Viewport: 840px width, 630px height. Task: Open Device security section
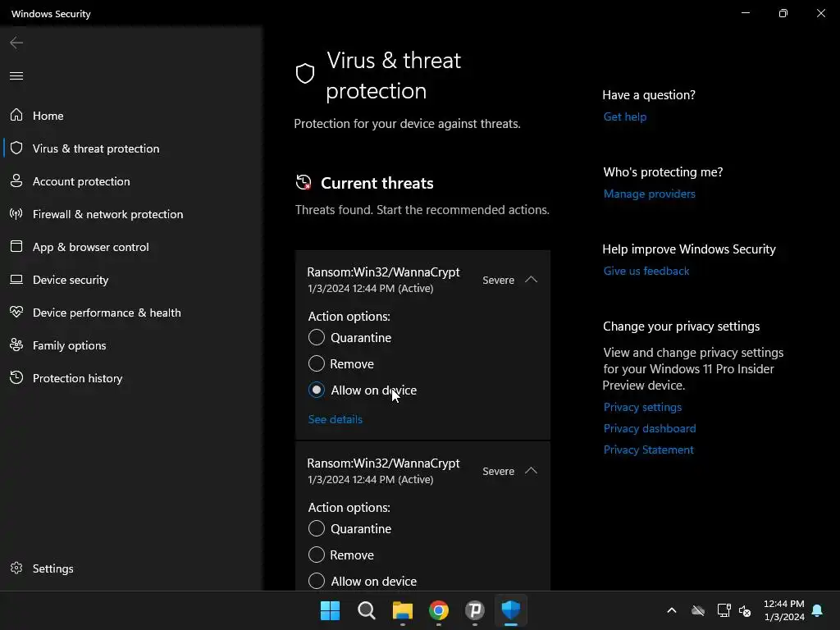(71, 281)
